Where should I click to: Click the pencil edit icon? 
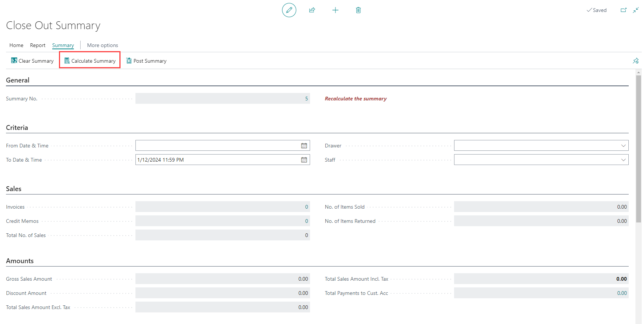[x=289, y=10]
